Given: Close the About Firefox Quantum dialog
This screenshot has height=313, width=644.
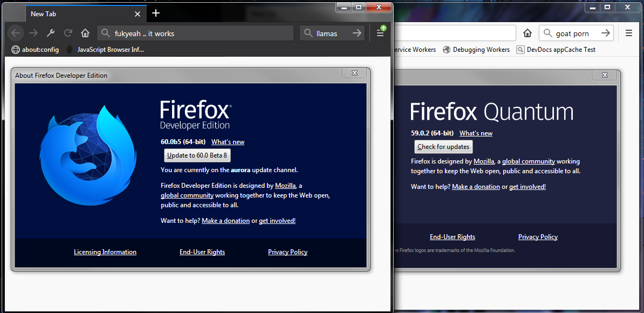Looking at the screenshot, I should 604,75.
